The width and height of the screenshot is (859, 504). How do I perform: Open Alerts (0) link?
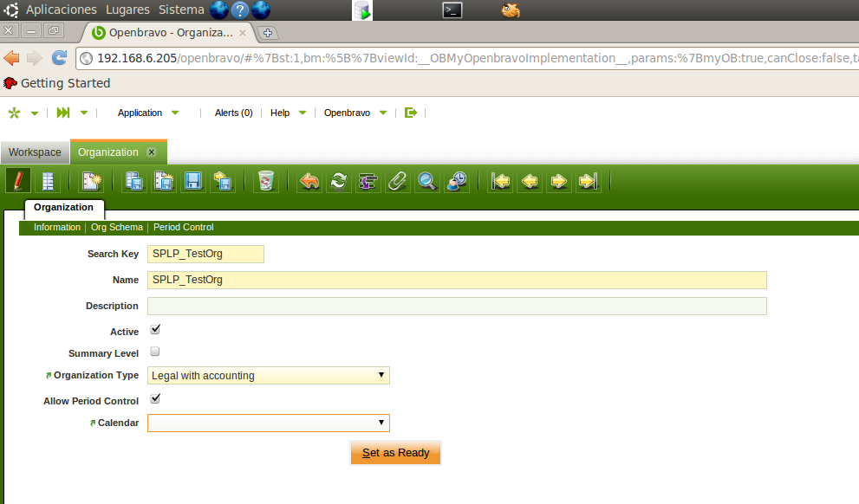[x=233, y=113]
